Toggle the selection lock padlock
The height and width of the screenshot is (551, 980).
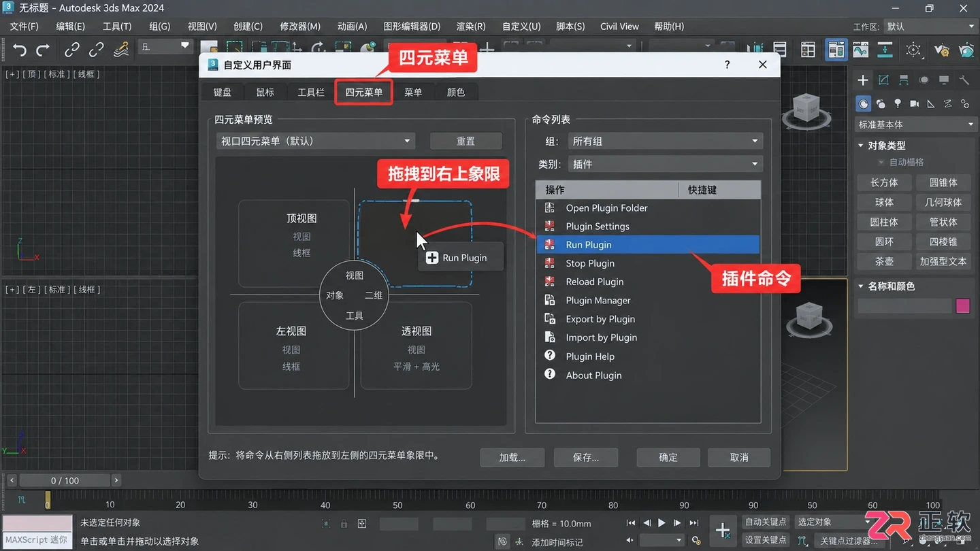click(x=344, y=524)
